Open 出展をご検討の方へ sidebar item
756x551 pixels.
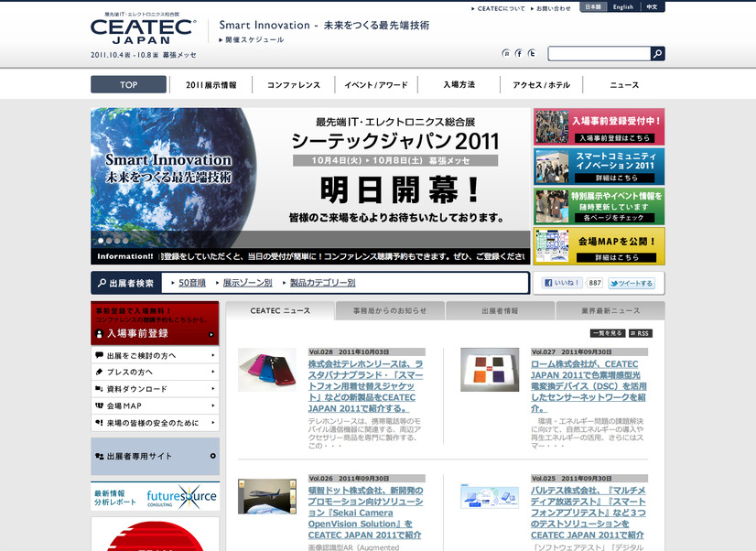[155, 355]
